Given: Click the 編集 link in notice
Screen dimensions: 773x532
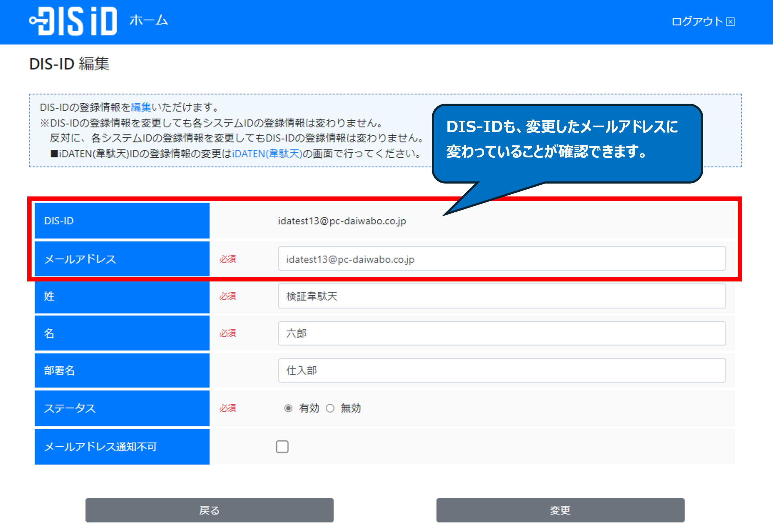Looking at the screenshot, I should (x=141, y=107).
